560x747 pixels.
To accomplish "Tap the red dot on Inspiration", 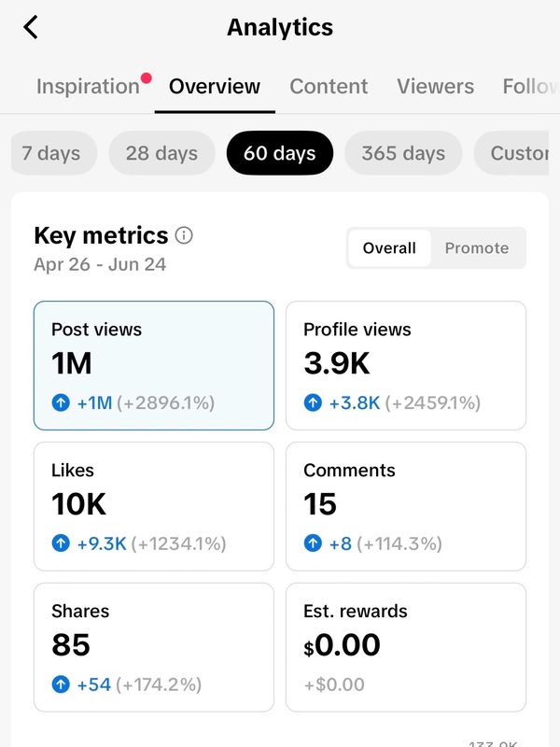I will pos(147,78).
